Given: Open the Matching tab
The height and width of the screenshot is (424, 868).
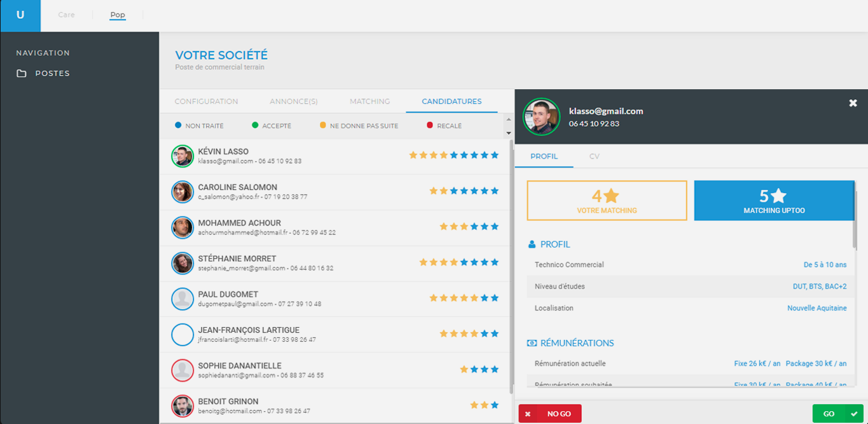Looking at the screenshot, I should (x=369, y=102).
